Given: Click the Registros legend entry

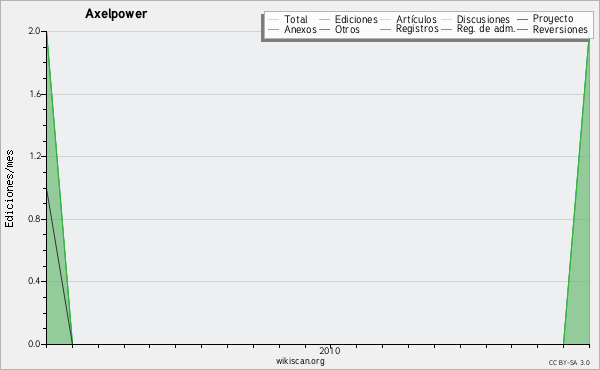Looking at the screenshot, I should tap(409, 29).
